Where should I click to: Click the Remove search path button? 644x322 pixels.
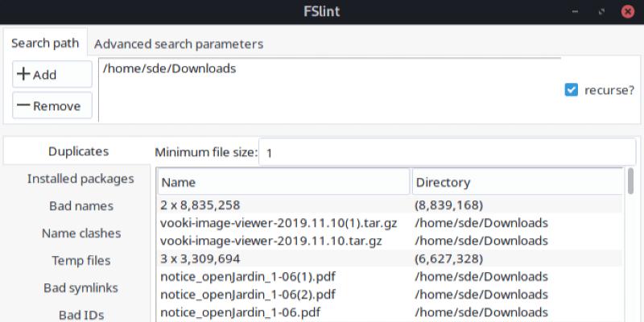[52, 105]
